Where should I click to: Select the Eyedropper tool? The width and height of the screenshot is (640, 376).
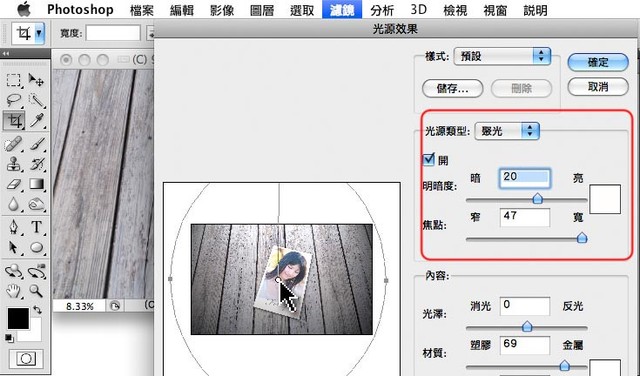pyautogui.click(x=36, y=121)
